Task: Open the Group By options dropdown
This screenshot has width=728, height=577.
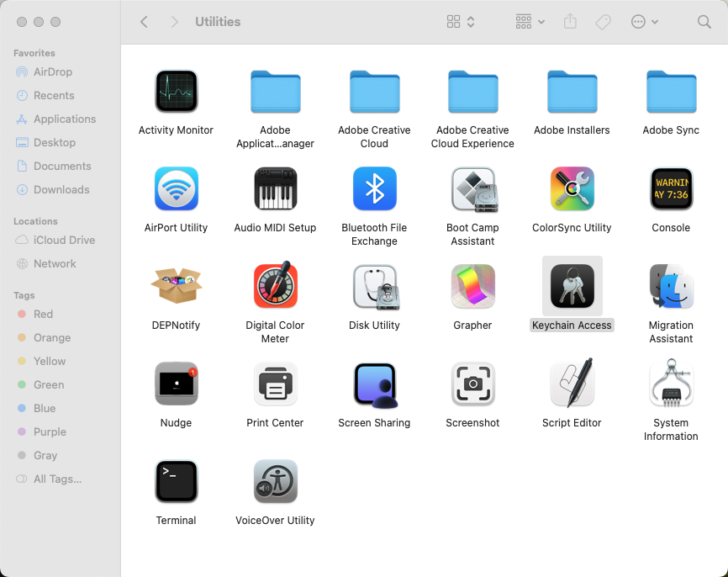Action: (x=530, y=22)
